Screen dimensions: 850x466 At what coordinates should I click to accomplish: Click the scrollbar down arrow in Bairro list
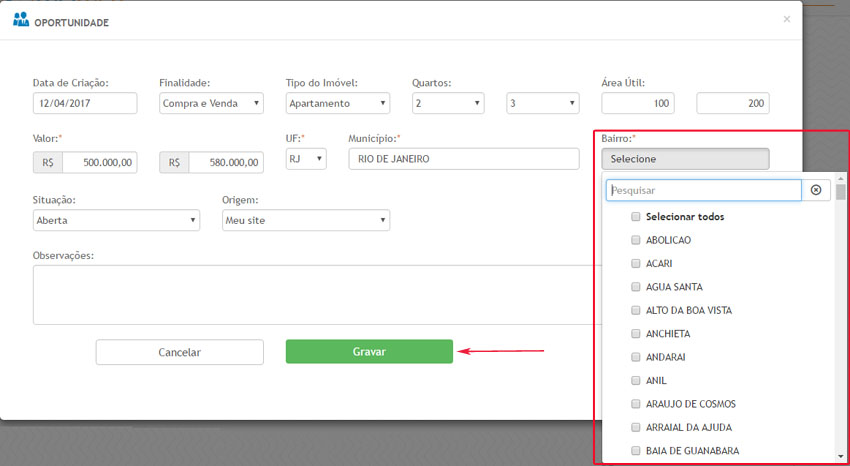point(841,455)
